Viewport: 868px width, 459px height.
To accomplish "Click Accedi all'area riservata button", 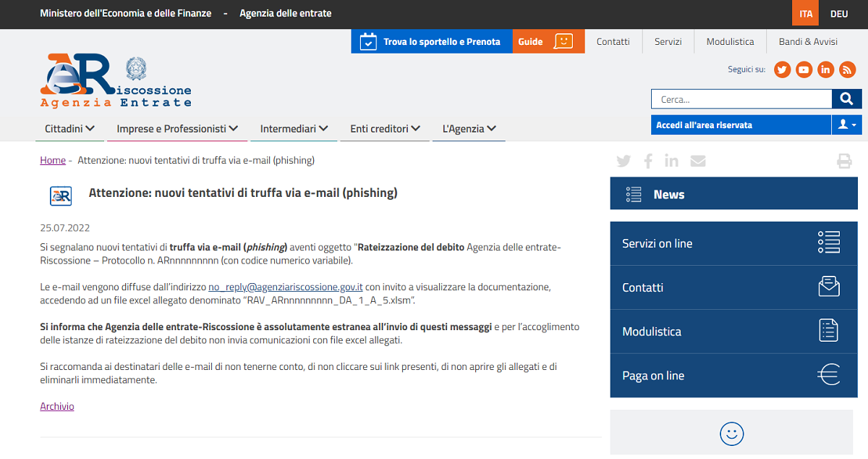I will (741, 125).
